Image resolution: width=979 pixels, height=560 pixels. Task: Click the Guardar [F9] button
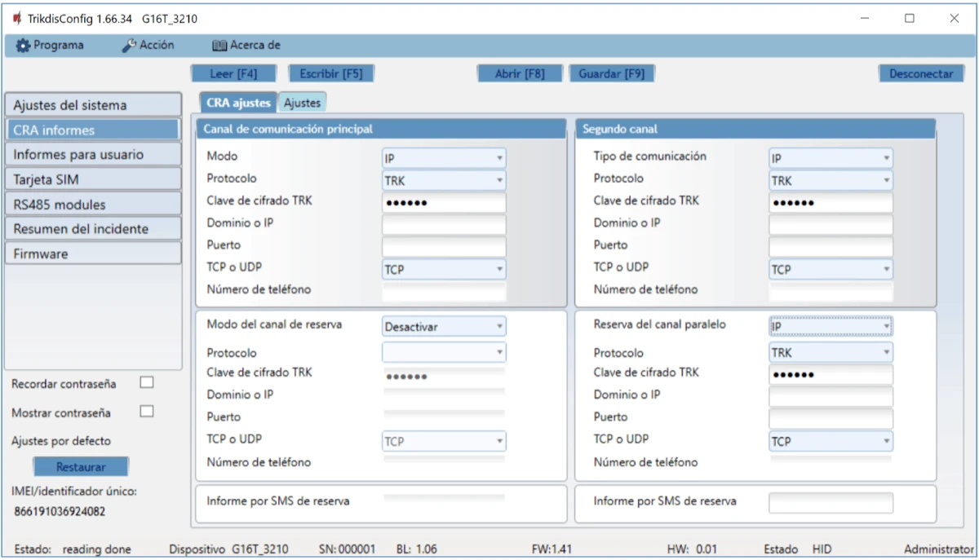coord(611,73)
